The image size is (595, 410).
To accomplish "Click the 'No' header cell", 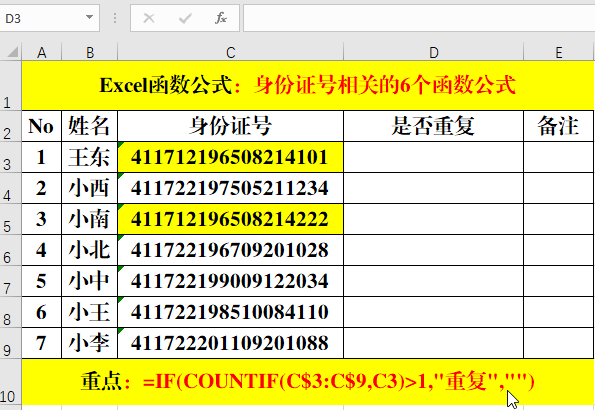I will click(x=42, y=126).
